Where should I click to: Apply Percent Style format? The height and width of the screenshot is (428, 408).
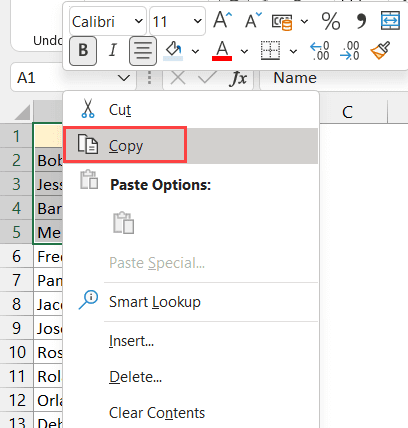pos(330,21)
